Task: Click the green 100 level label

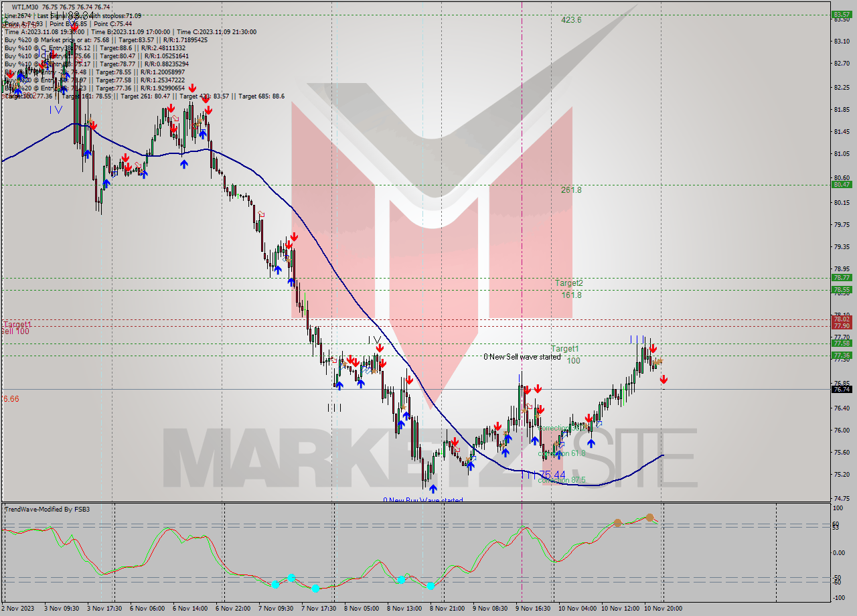Action: tap(573, 361)
